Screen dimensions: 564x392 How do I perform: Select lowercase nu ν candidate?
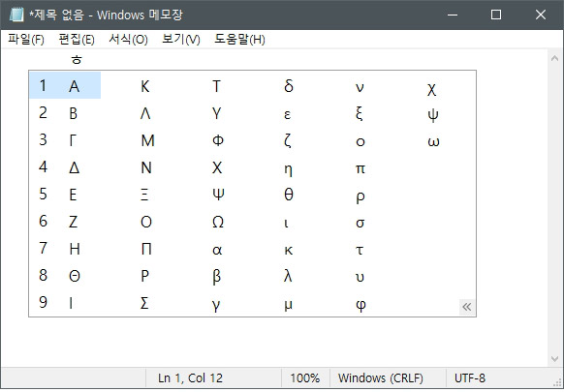coord(360,87)
